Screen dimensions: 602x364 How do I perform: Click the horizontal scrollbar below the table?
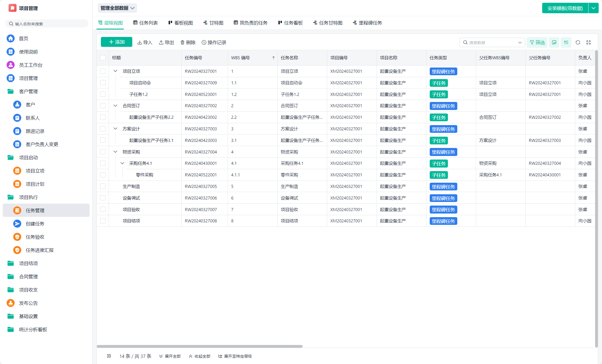200,346
